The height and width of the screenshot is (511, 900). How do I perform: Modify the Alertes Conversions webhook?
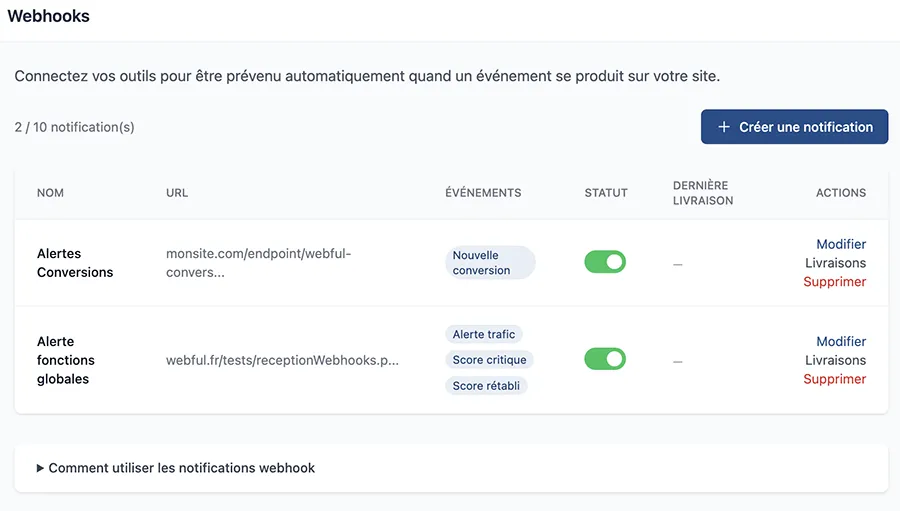pos(841,244)
